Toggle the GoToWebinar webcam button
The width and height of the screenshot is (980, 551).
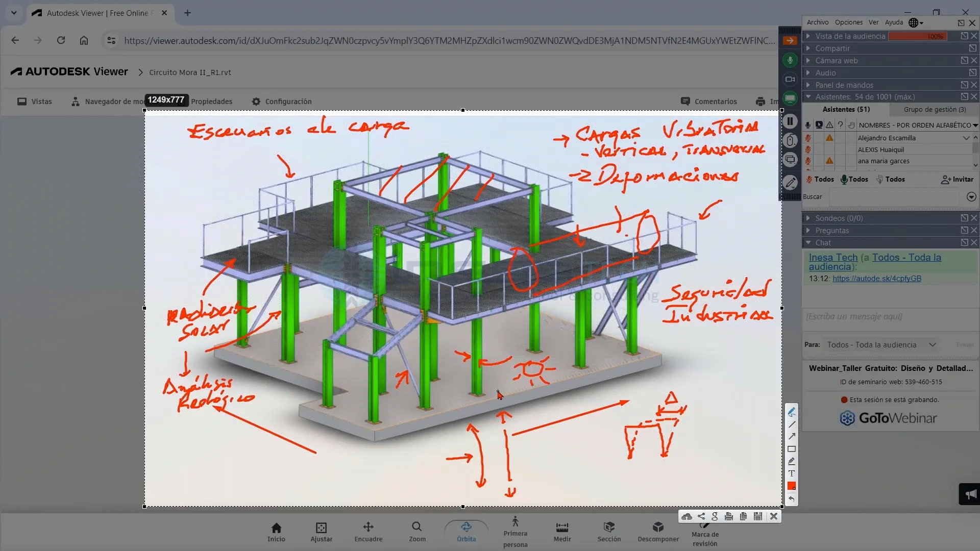coord(790,79)
